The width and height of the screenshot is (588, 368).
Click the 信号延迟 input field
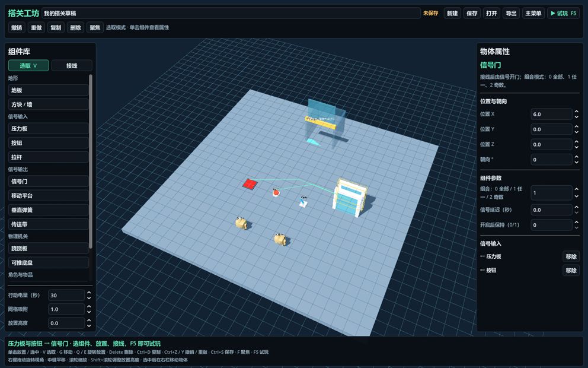(x=552, y=210)
